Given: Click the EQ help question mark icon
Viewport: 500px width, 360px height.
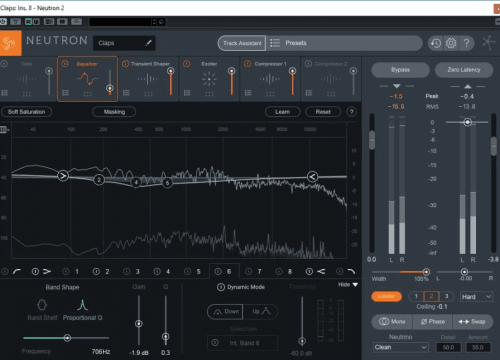Looking at the screenshot, I should tap(351, 112).
